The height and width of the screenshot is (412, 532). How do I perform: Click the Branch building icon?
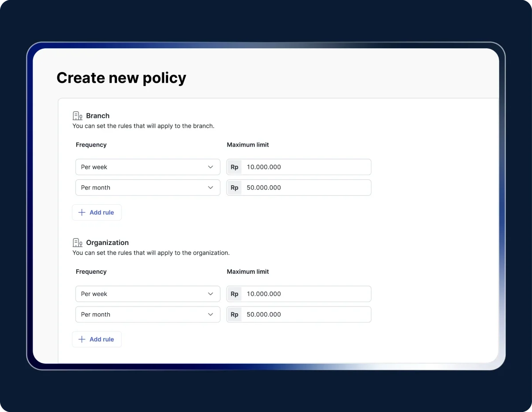point(78,116)
